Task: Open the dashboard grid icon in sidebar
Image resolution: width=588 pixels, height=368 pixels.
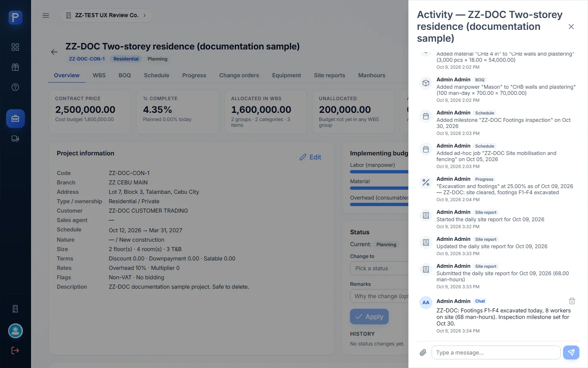Action: [x=15, y=47]
